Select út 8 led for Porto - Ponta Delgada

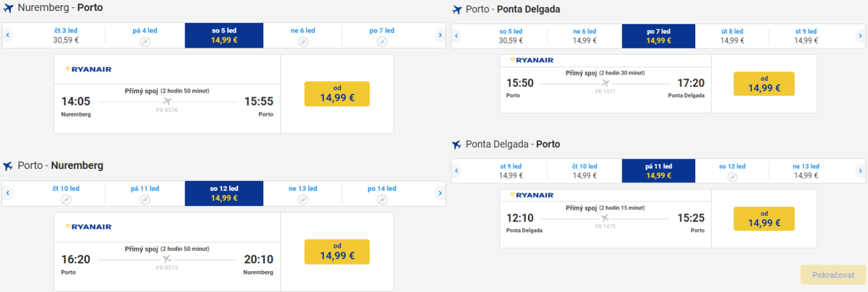[x=732, y=35]
